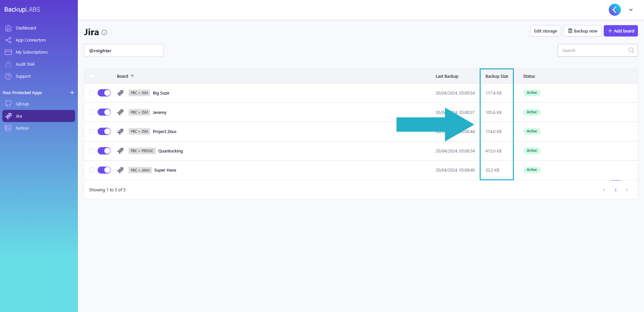Select the Project Zeus row checkbox

tap(92, 131)
